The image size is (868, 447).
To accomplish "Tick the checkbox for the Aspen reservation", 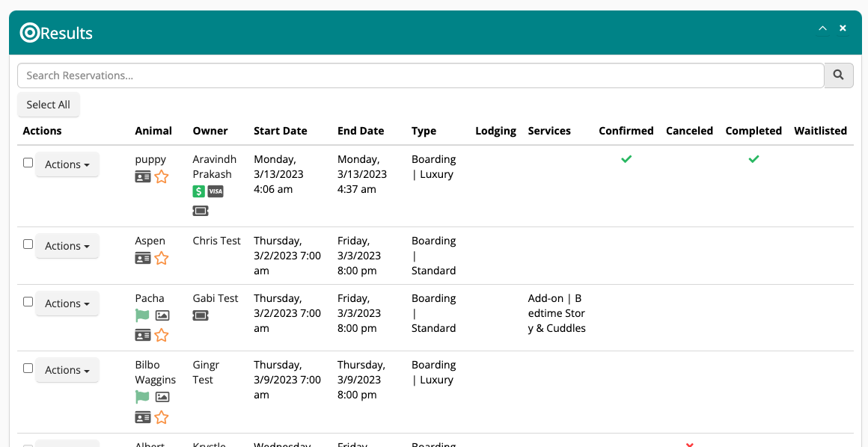I will click(28, 244).
